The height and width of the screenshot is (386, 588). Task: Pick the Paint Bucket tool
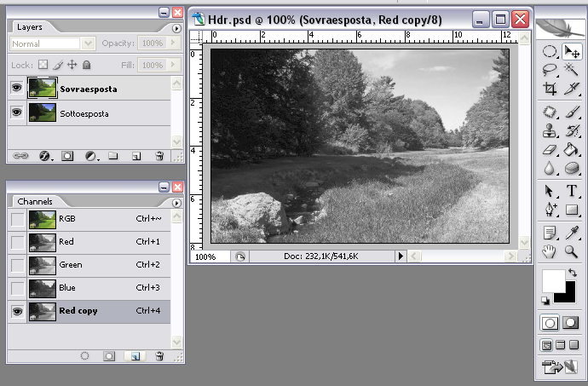click(572, 149)
